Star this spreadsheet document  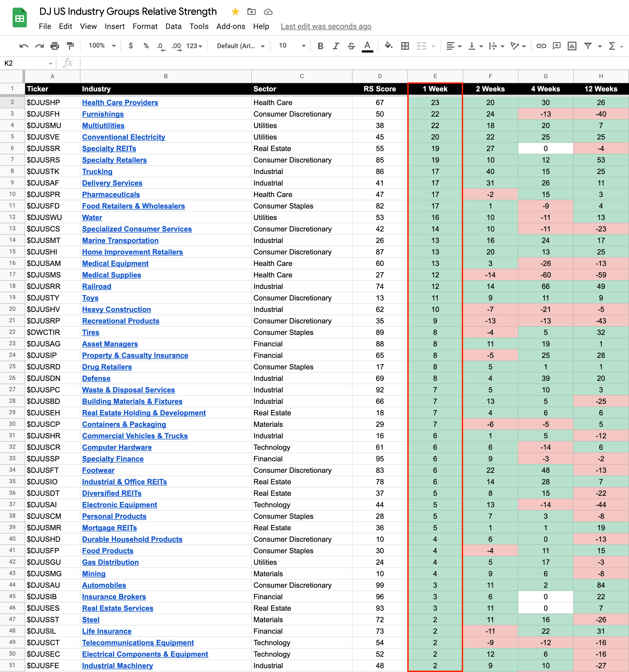235,12
